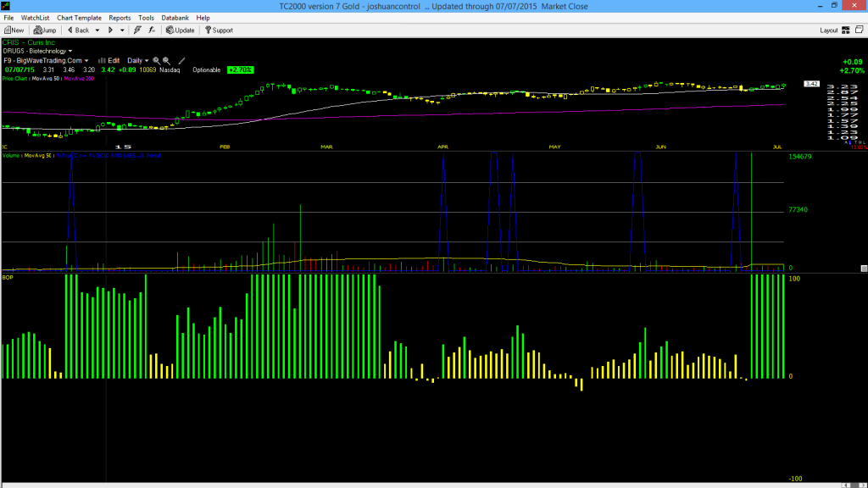Click the first magnifier zoom icon
The width and height of the screenshot is (868, 488).
point(157,60)
